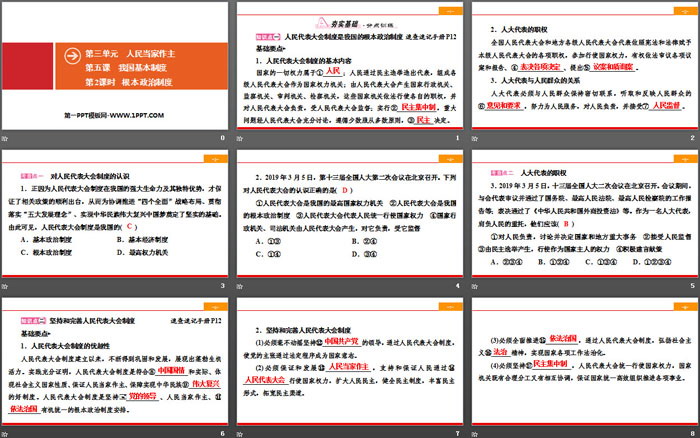Click the star under slide 6
Screen dimensions: 700x438
(5, 434)
